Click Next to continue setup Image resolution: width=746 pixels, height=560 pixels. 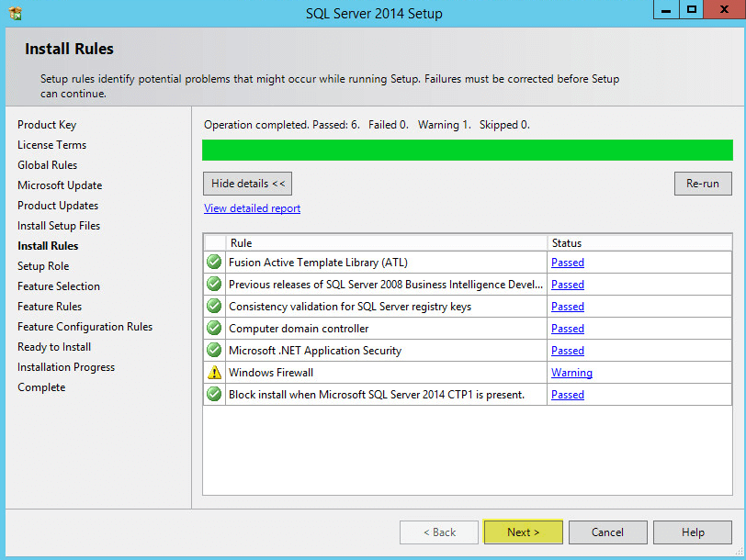pos(523,532)
